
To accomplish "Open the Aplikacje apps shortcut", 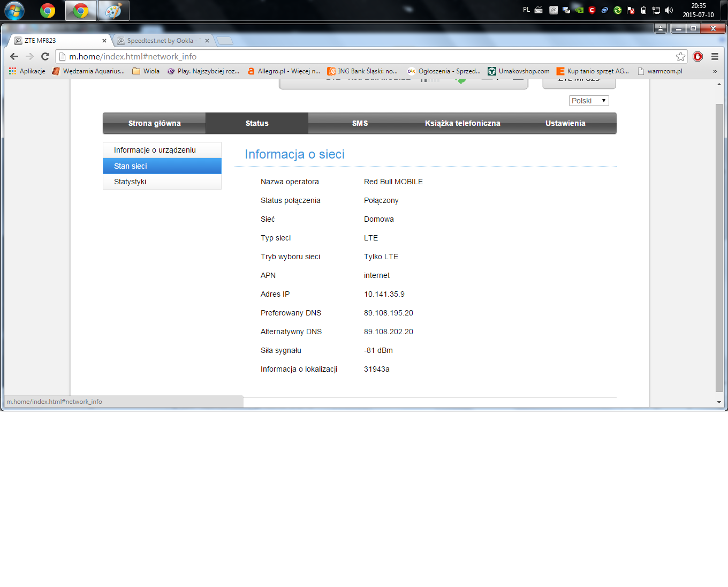I will tap(27, 71).
